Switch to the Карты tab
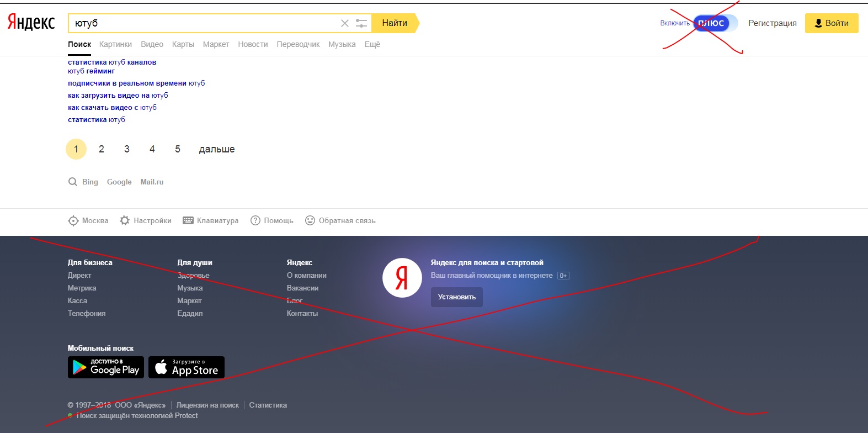Image resolution: width=868 pixels, height=433 pixels. tap(183, 44)
